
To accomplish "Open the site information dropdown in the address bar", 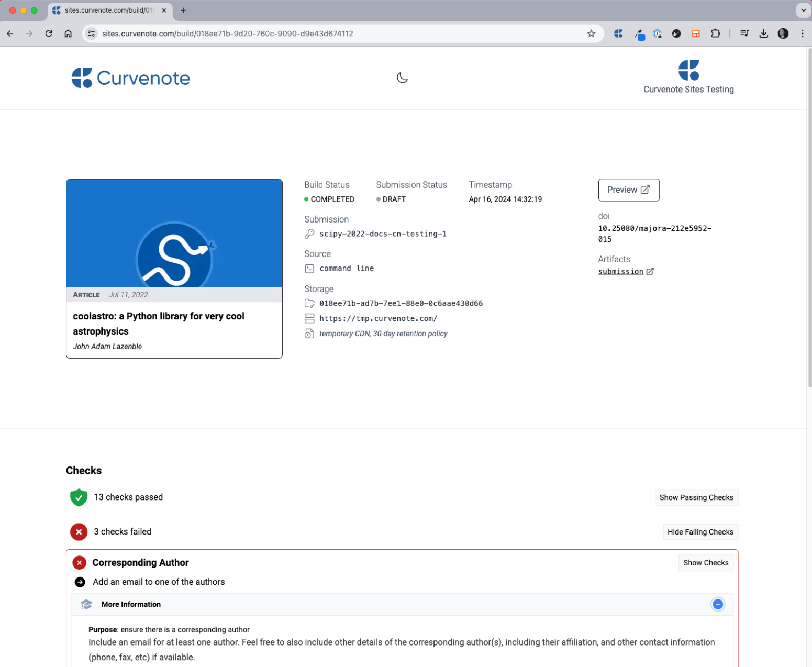I will (x=91, y=34).
